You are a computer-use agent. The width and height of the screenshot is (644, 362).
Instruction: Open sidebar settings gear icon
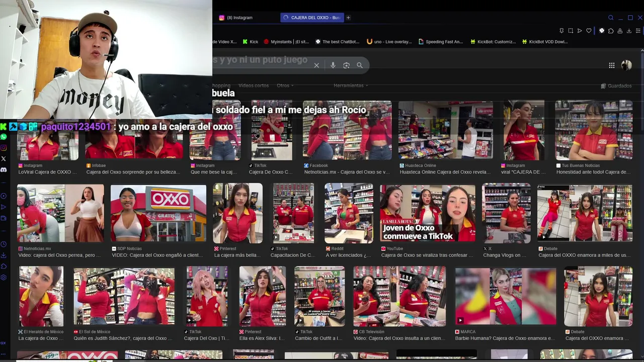4,278
